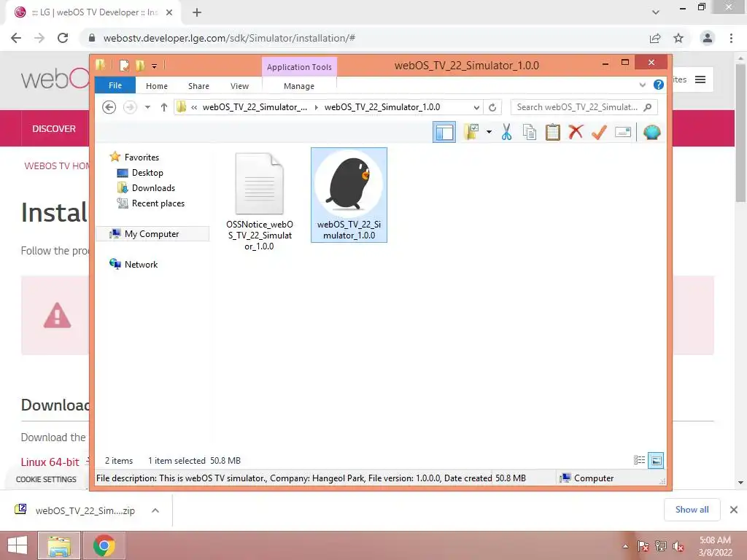Share this page icon in Chrome

coord(655,38)
